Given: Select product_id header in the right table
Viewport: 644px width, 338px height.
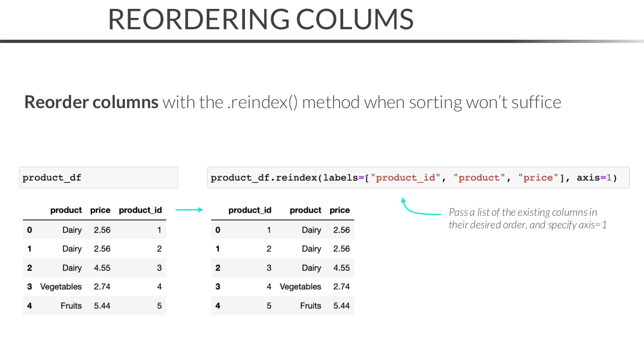Looking at the screenshot, I should [250, 210].
